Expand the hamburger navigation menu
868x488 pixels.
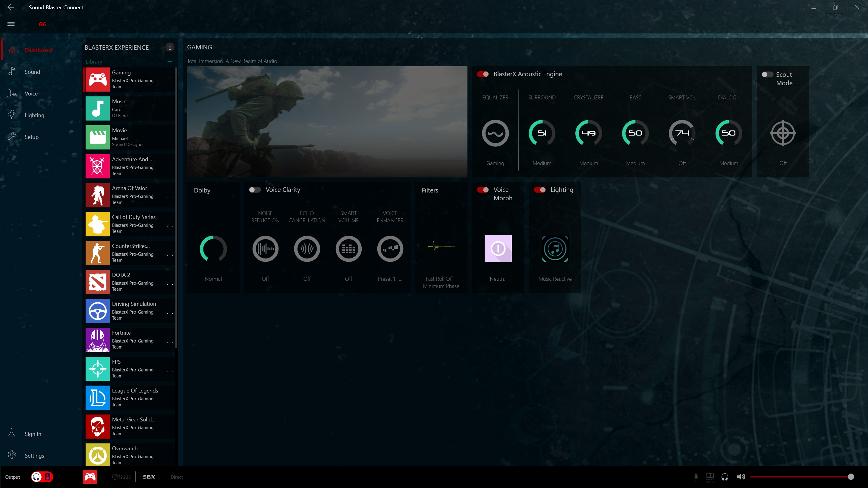click(11, 24)
